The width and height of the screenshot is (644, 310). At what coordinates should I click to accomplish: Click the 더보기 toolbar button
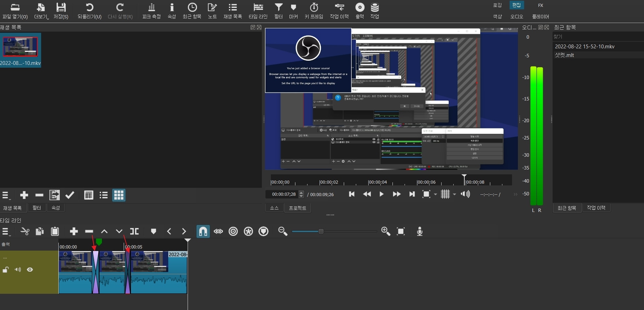point(41,11)
